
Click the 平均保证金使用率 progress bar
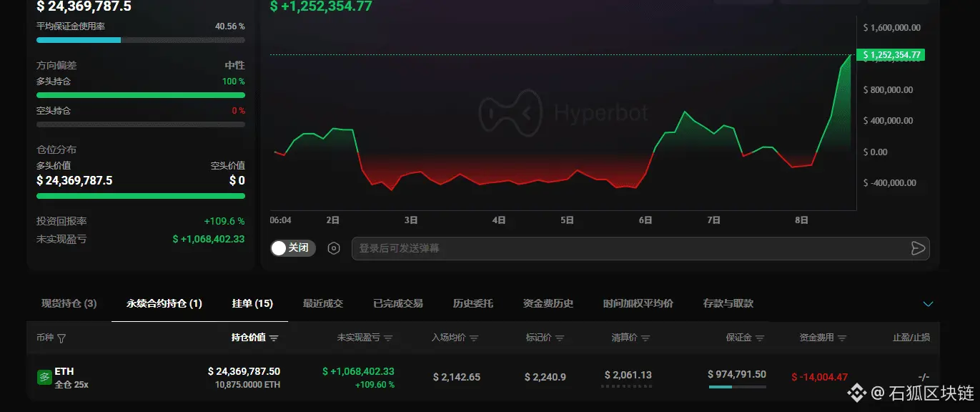[x=141, y=40]
